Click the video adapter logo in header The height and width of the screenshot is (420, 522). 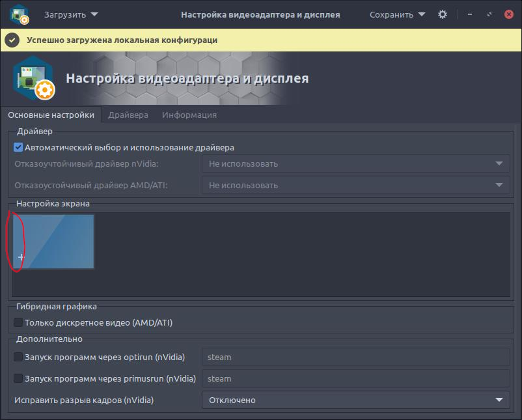33,78
